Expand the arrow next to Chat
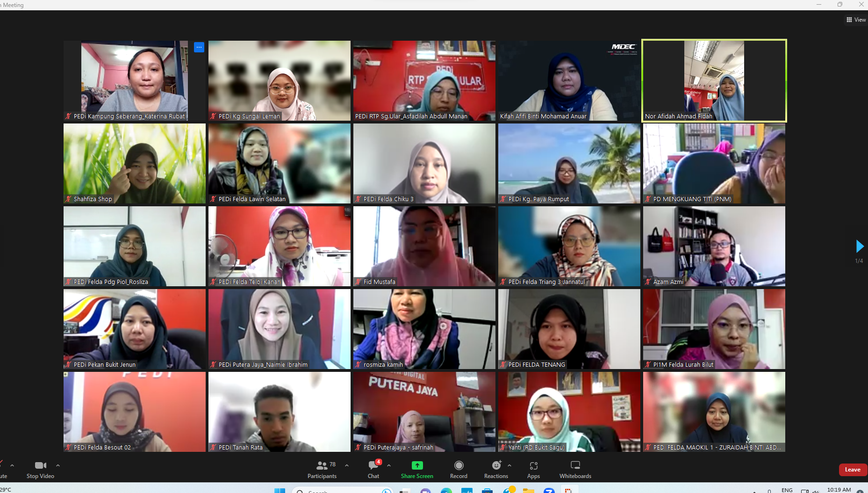The height and width of the screenshot is (493, 868). click(389, 465)
